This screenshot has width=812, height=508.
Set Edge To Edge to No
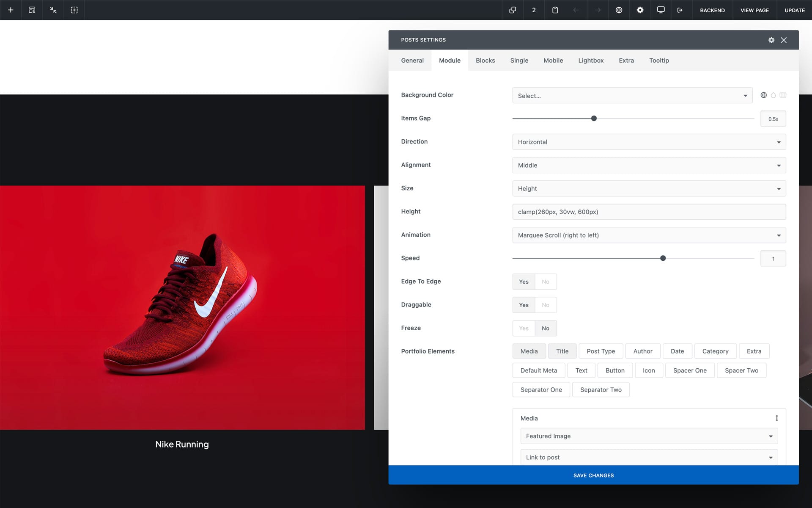click(x=545, y=282)
